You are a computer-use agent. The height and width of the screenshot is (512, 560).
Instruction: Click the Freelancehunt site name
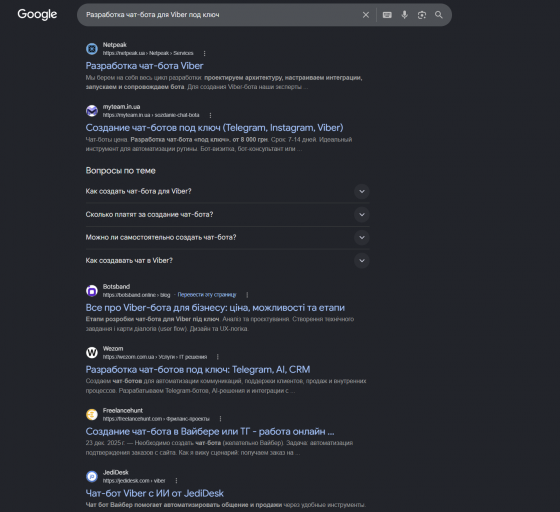point(122,411)
